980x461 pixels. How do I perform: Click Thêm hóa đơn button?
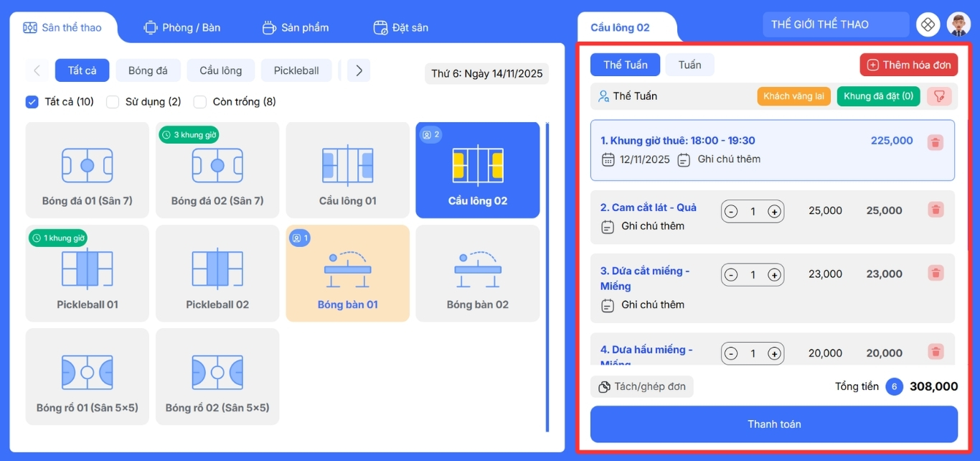point(908,65)
